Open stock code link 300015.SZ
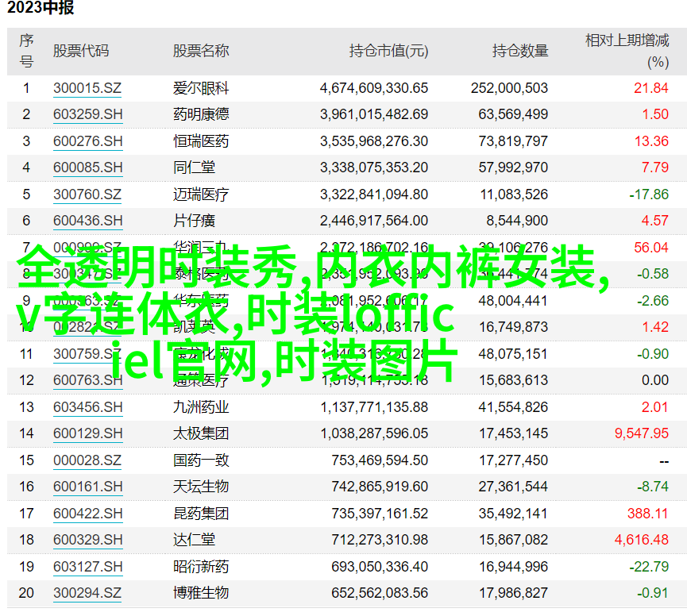The width and height of the screenshot is (687, 616). coord(87,88)
